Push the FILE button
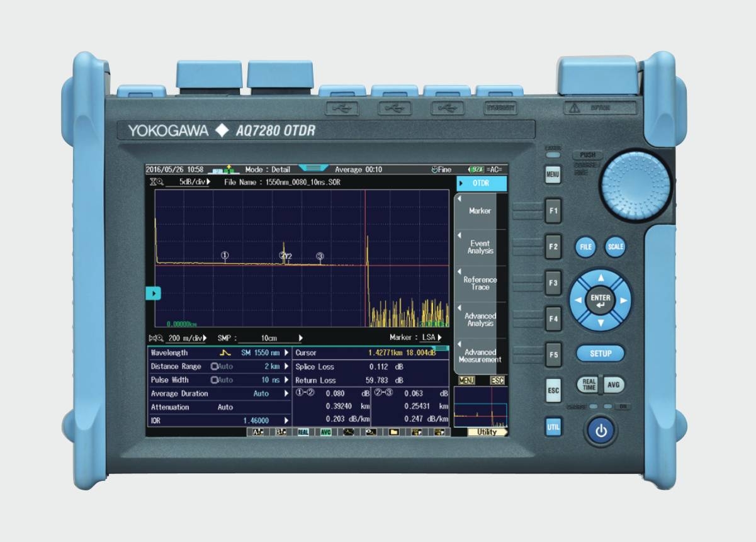The image size is (756, 542). [x=585, y=247]
